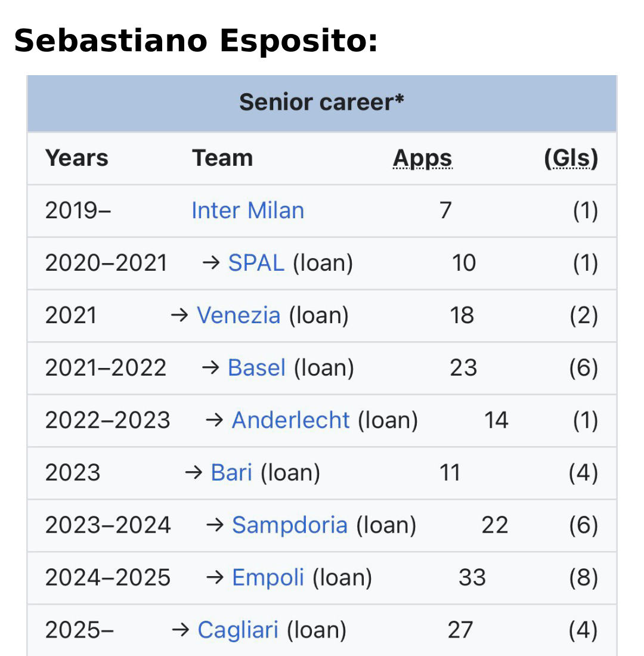Click the Team column header
This screenshot has height=656, width=644.
(222, 159)
